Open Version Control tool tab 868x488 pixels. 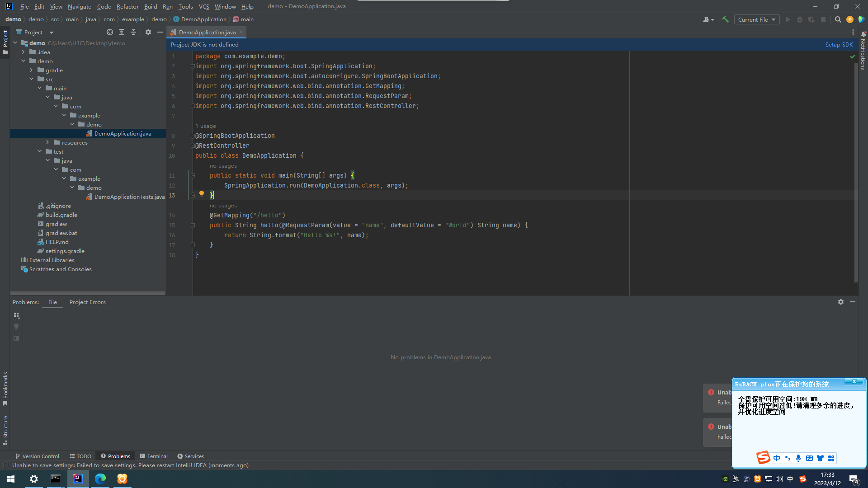pos(37,456)
